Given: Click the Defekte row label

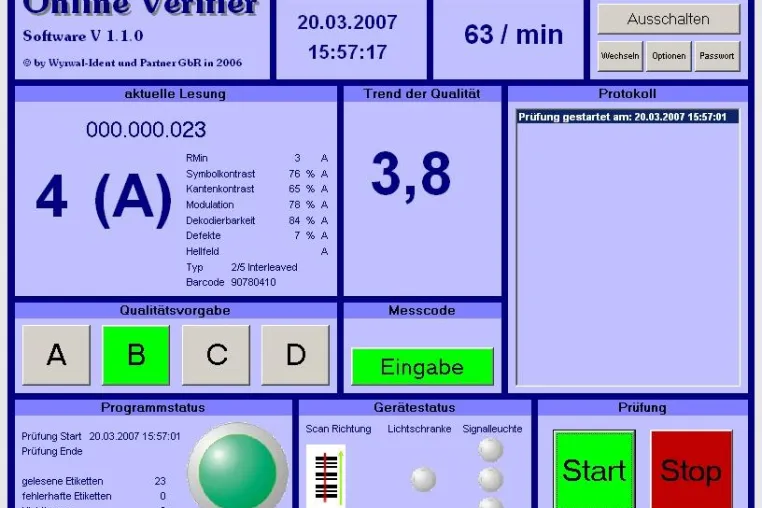Looking at the screenshot, I should point(203,235).
